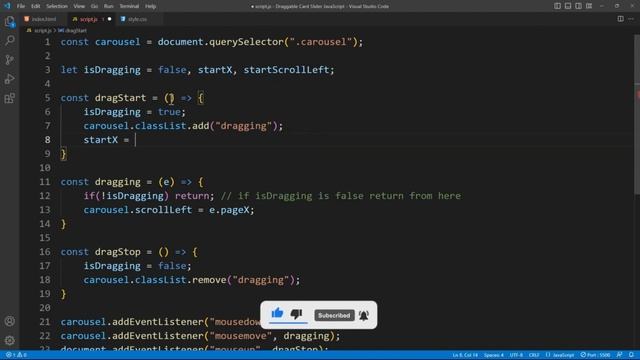
Task: Toggle the Secondary Side Bar layout
Action: (x=578, y=6)
